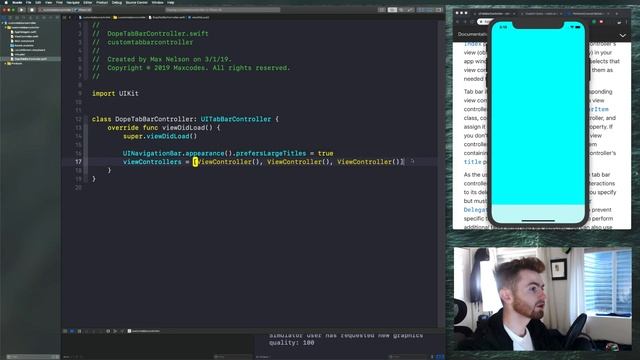The image size is (640, 360).
Task: Open the scheme and device selector
Action: point(65,10)
